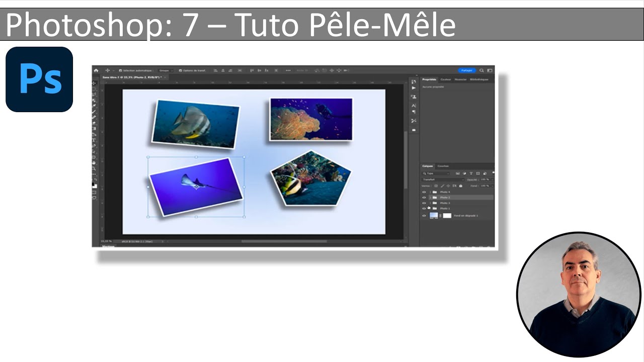Open the Character panel icon
Image resolution: width=644 pixels, height=362 pixels.
tap(414, 106)
